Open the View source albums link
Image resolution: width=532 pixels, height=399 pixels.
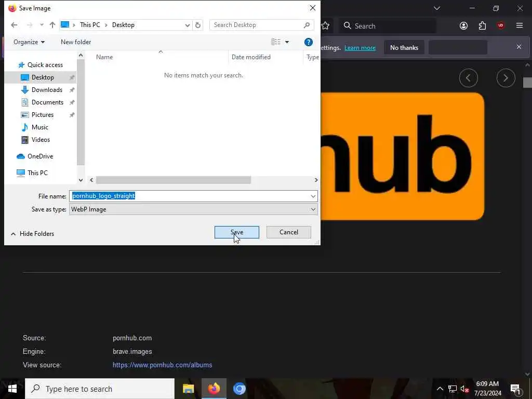[162, 365]
